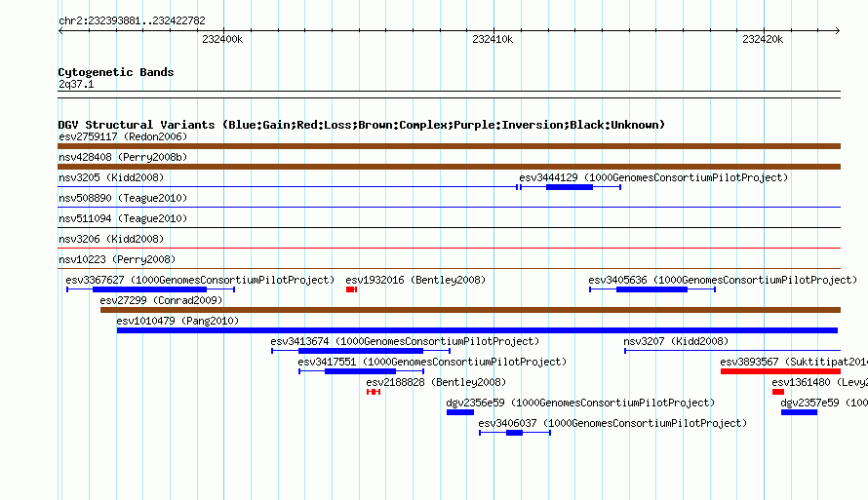The width and height of the screenshot is (868, 500).
Task: Open esv3417551 variant label
Action: click(432, 362)
